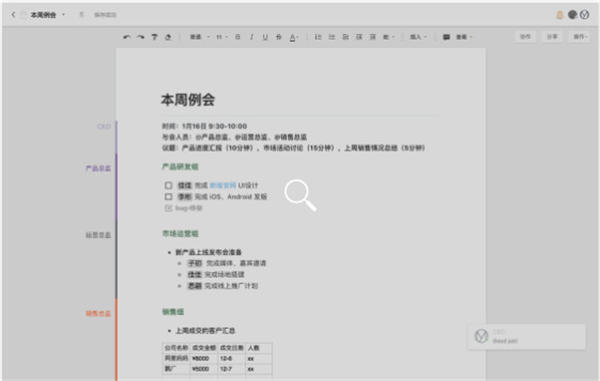Image resolution: width=600 pixels, height=381 pixels.
Task: Check the task box for iOS、Android 发版
Action: click(x=168, y=197)
